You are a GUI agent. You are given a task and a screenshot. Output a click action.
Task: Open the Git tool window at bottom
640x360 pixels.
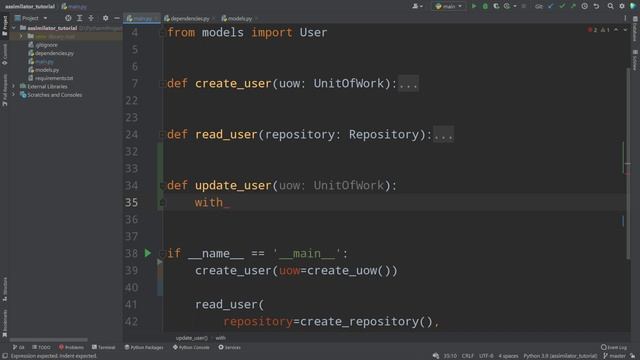coord(18,347)
